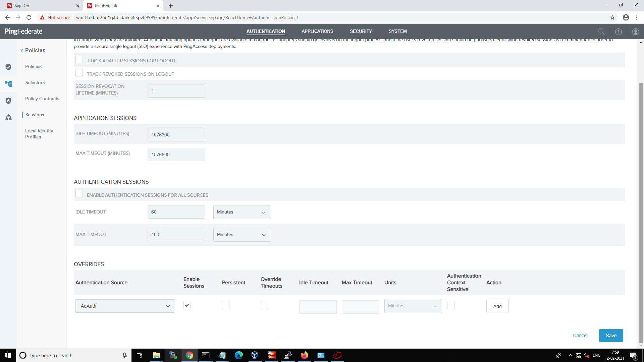Click the Not secure warning icon

click(42, 17)
